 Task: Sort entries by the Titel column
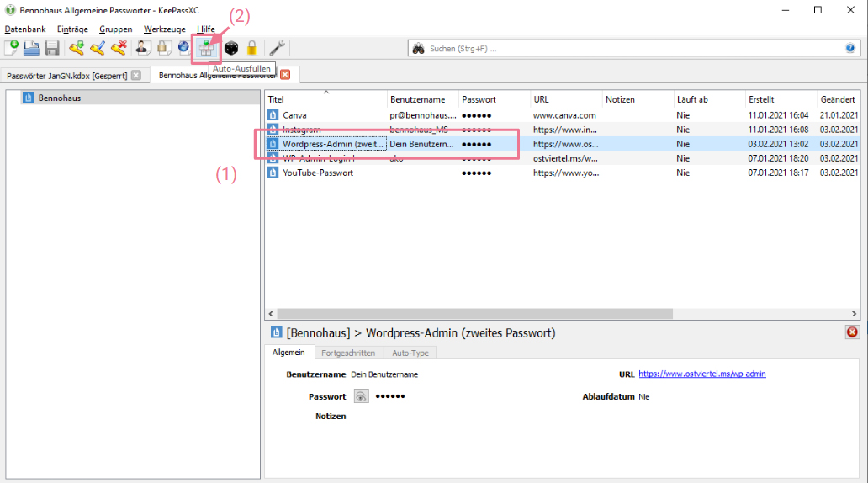(325, 99)
